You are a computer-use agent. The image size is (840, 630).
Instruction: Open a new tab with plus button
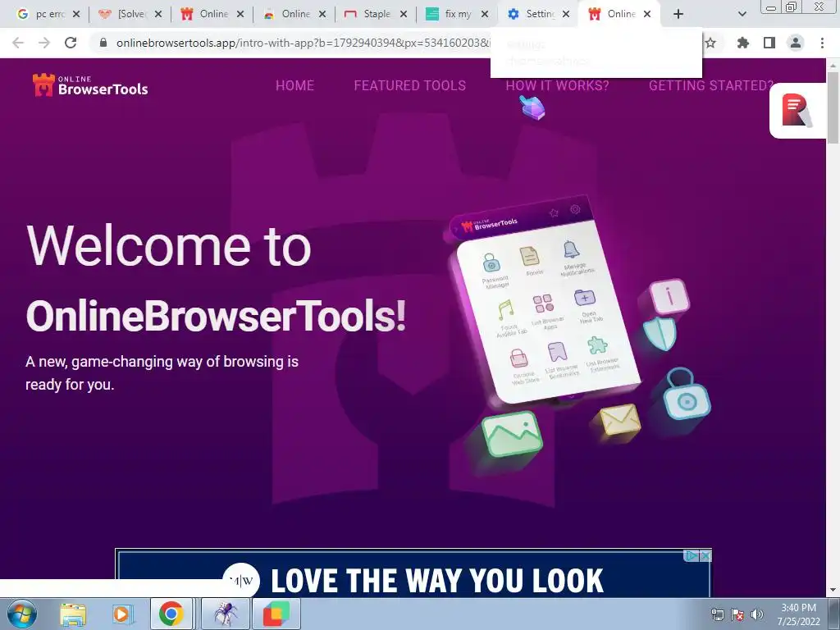coord(678,15)
